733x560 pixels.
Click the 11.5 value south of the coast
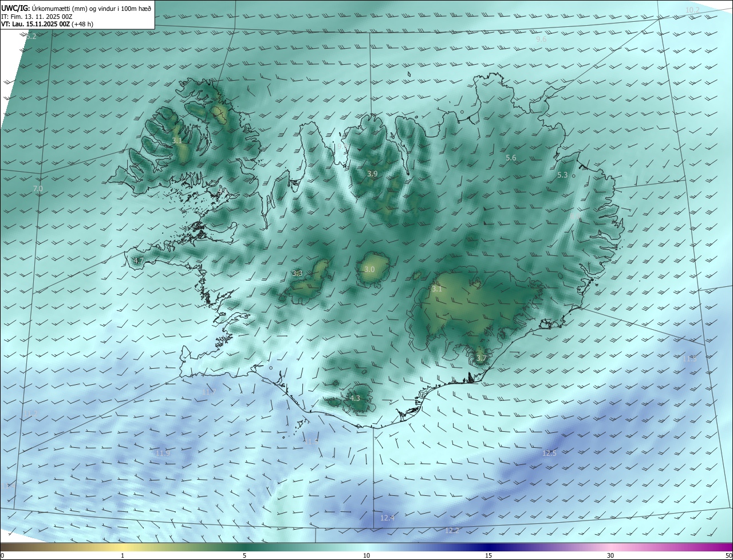tap(311, 442)
